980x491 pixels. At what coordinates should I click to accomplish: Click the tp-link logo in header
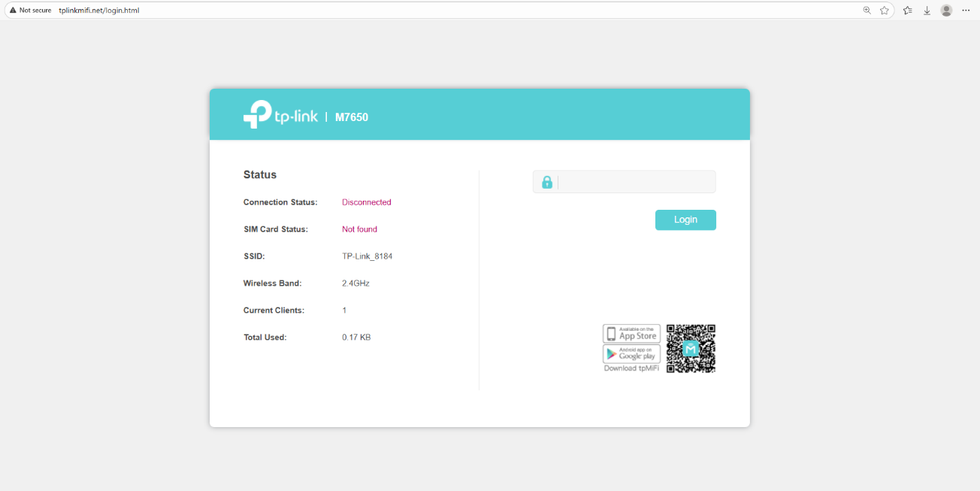click(x=280, y=115)
